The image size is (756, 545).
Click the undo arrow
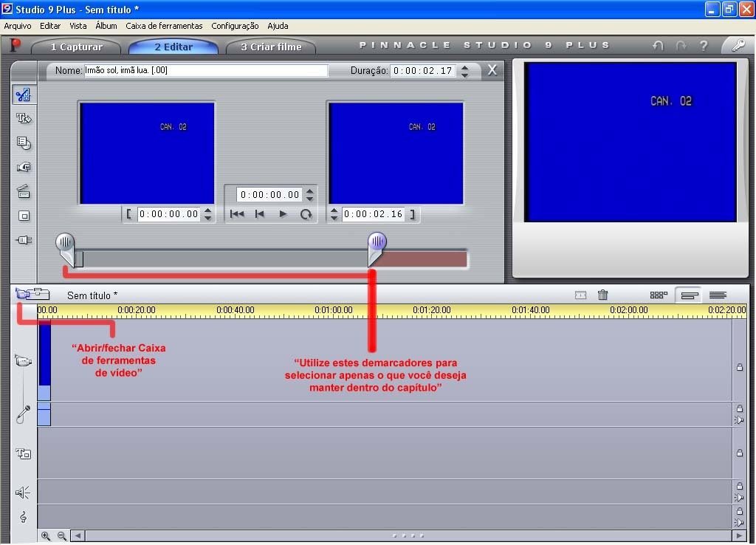(x=658, y=45)
